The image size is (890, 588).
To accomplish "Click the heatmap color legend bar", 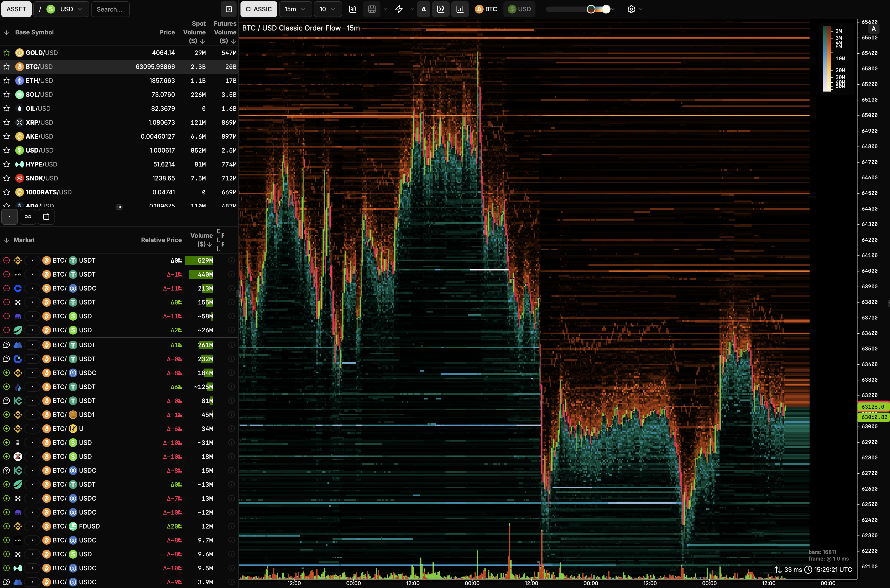I will click(x=827, y=58).
